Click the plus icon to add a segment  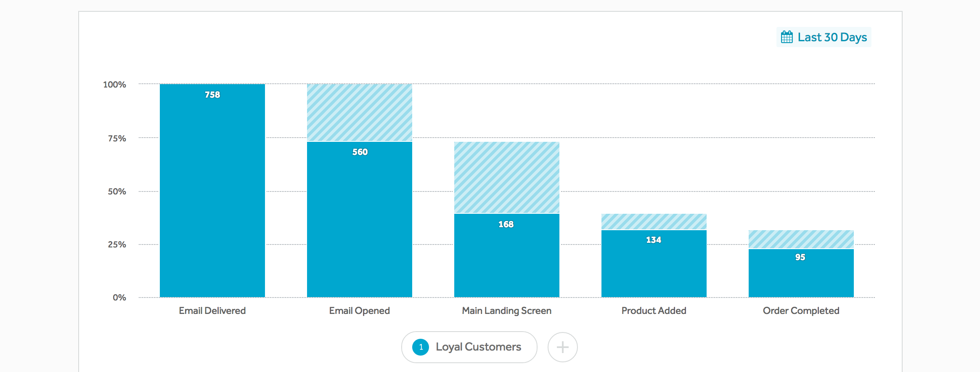point(562,347)
